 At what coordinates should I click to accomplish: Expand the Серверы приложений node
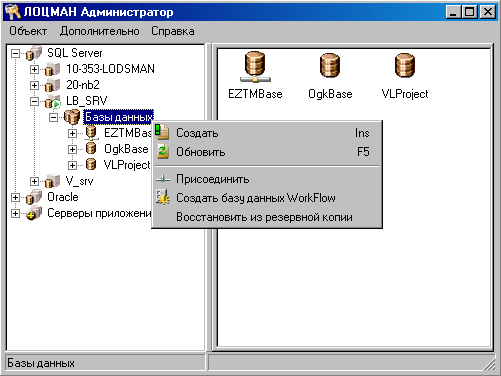pos(15,213)
